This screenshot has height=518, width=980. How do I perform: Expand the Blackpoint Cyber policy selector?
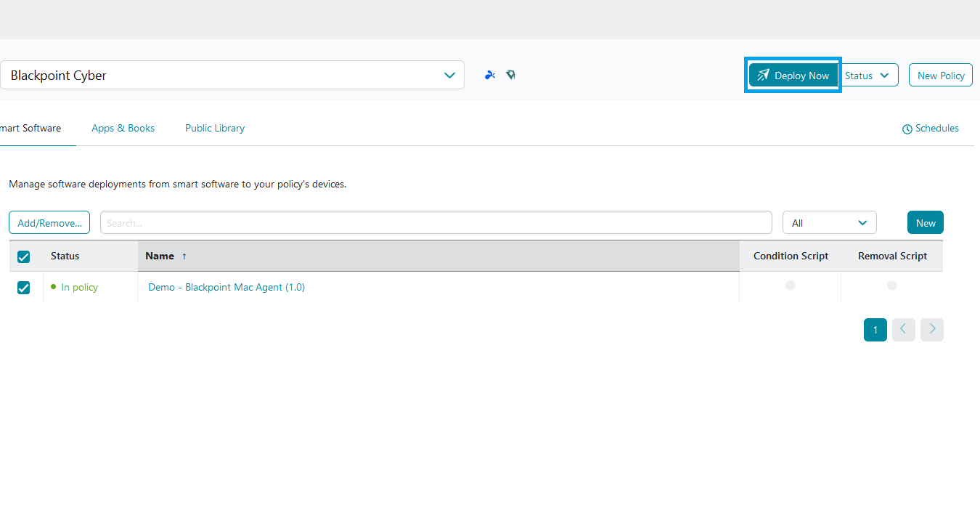232,75
